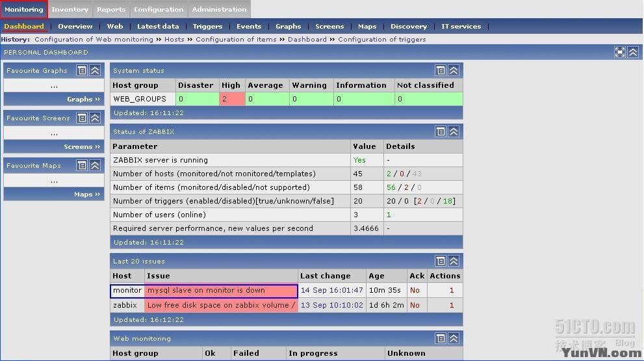Open the Inventory main tab
This screenshot has height=361, width=644.
[70, 10]
